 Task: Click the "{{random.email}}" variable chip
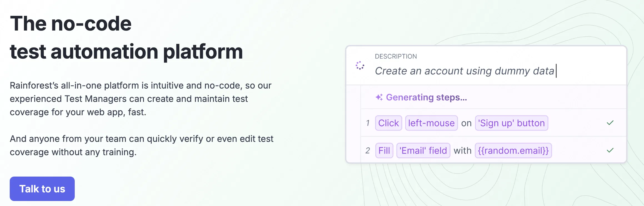click(513, 150)
